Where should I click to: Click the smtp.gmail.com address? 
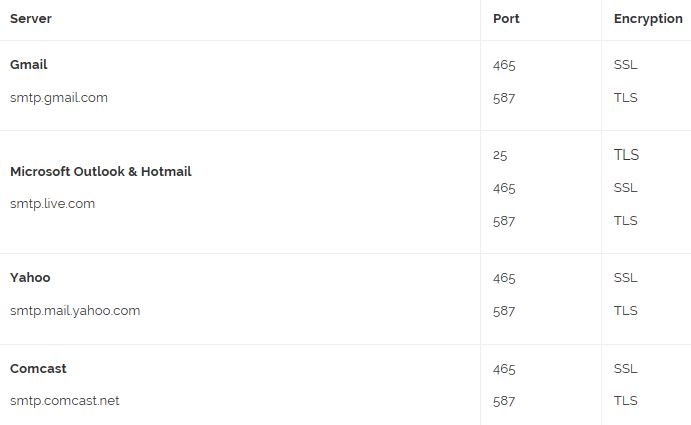[59, 98]
